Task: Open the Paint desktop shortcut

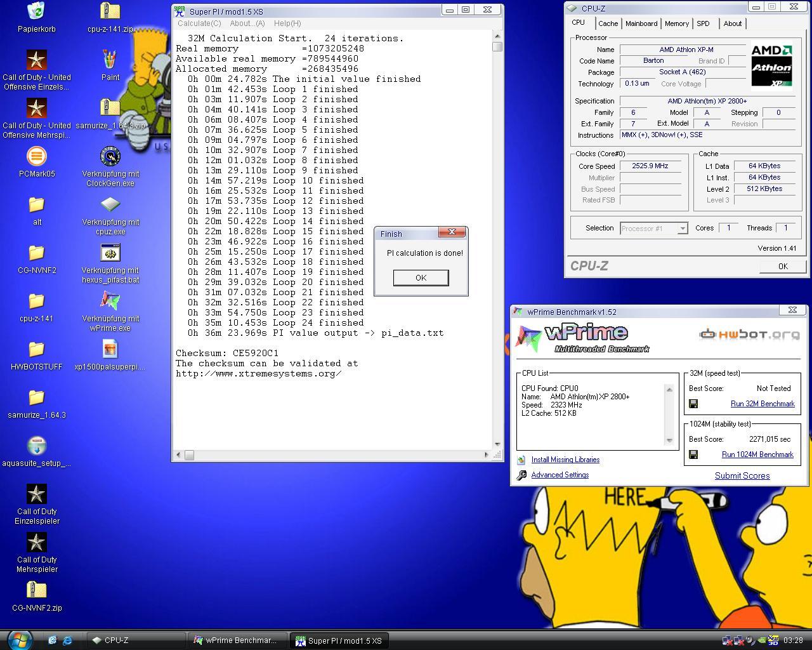Action: [110, 60]
